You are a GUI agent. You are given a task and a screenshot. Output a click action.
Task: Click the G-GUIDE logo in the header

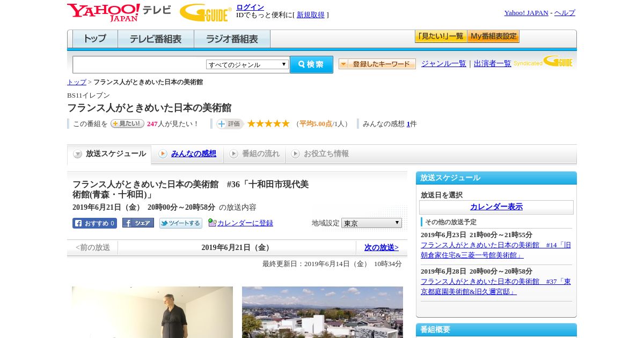[x=206, y=12]
